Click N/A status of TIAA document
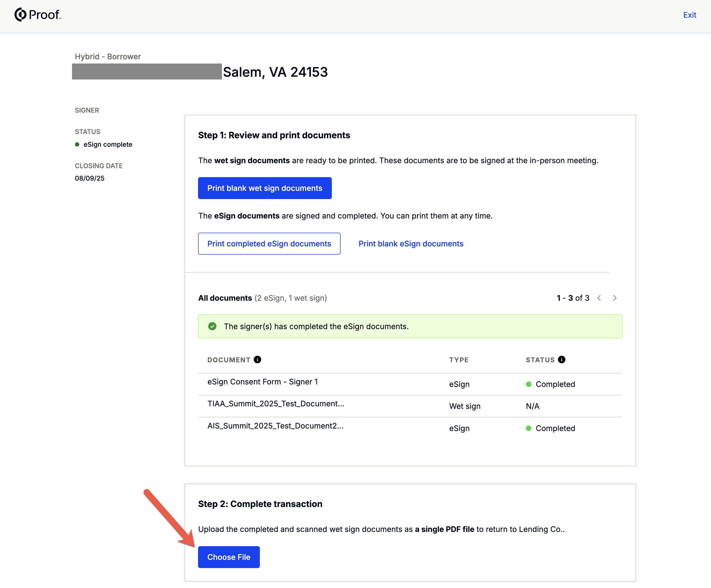The image size is (711, 588). point(533,406)
